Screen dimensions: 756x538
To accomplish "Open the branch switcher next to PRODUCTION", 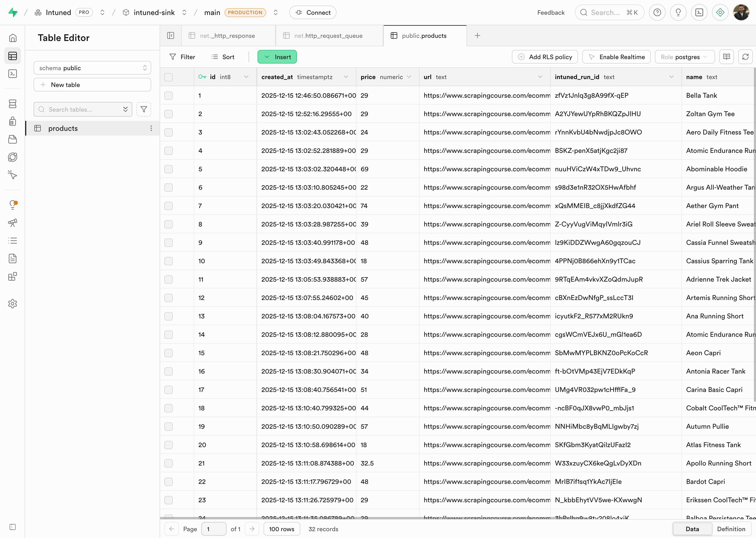I will tap(275, 13).
